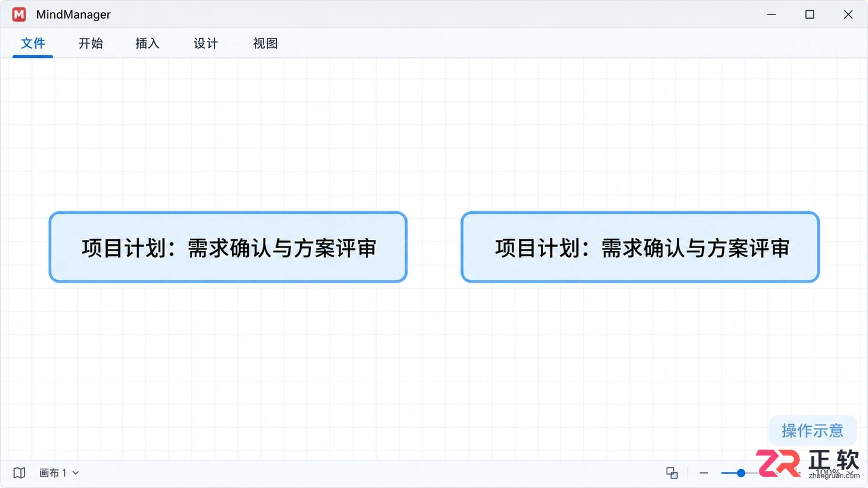This screenshot has height=488, width=868.
Task: Minimize the MindManager window
Action: pos(771,14)
